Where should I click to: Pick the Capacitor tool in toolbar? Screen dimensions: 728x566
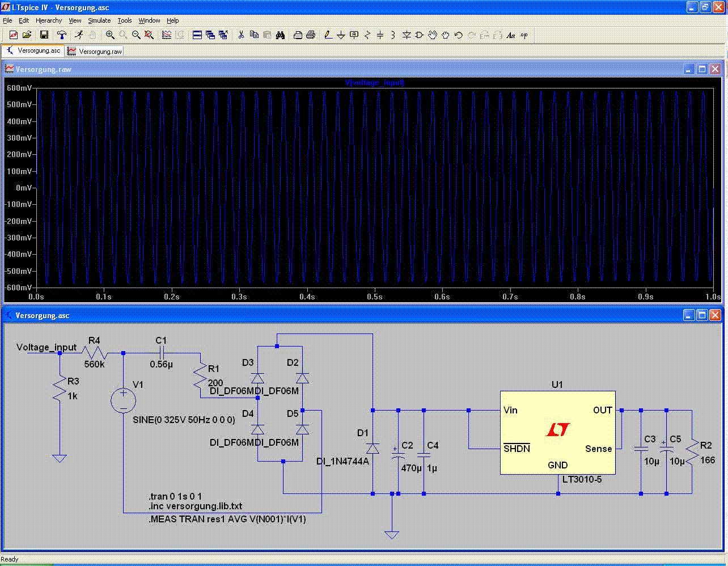(x=380, y=35)
